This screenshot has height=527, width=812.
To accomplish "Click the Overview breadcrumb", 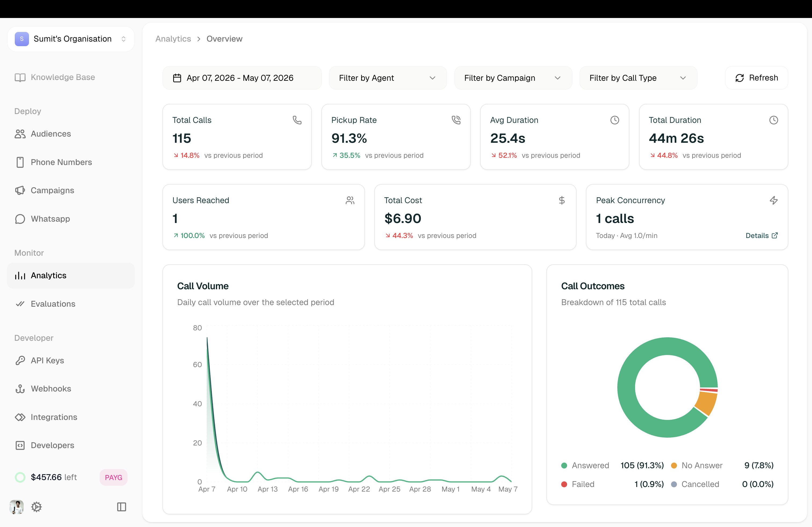I will [224, 39].
